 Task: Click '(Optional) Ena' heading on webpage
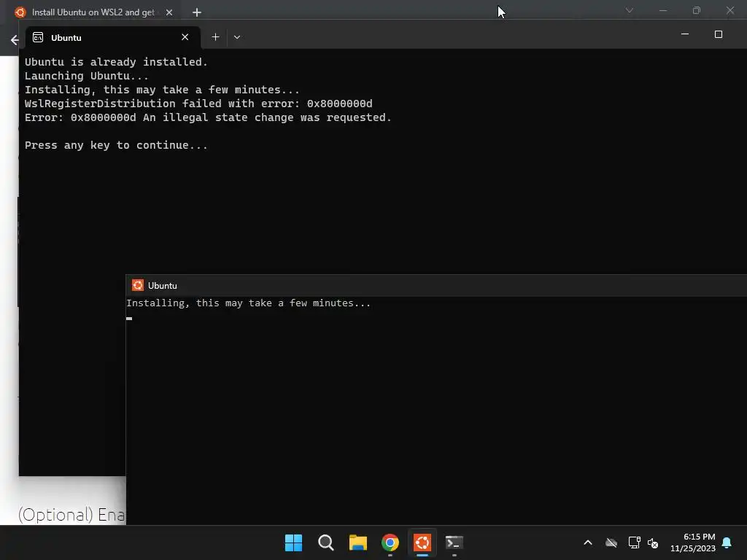click(x=71, y=515)
